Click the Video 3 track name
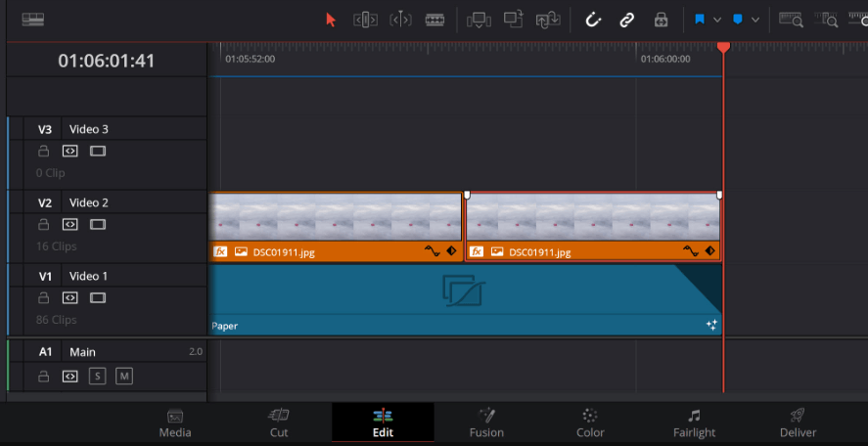 point(89,129)
